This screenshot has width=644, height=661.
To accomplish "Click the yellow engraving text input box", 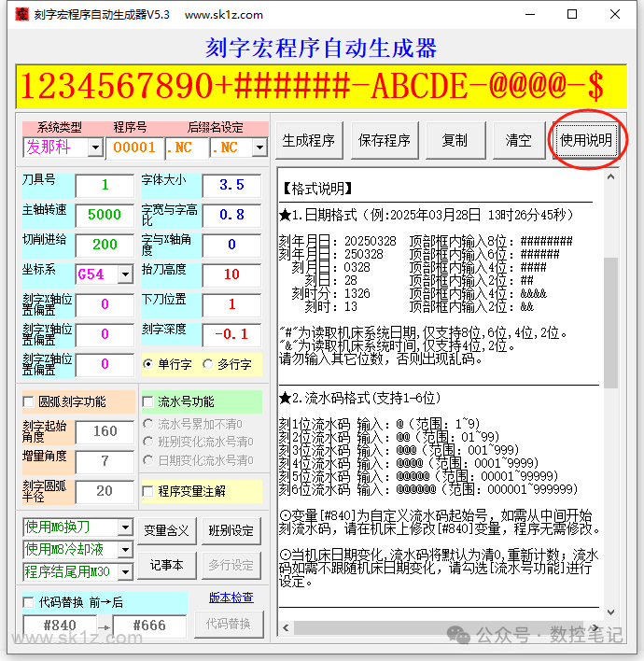I will coord(321,87).
